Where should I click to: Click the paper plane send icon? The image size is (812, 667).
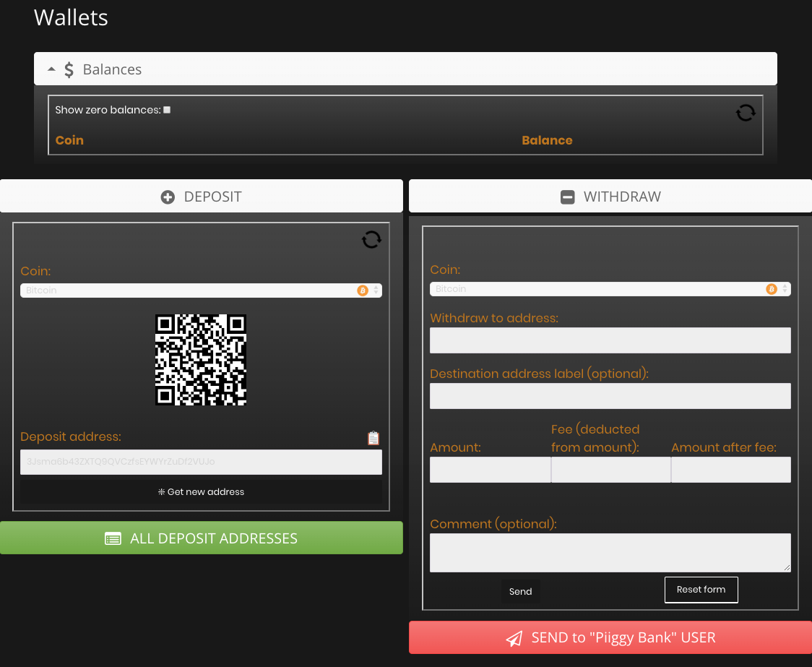(x=514, y=639)
